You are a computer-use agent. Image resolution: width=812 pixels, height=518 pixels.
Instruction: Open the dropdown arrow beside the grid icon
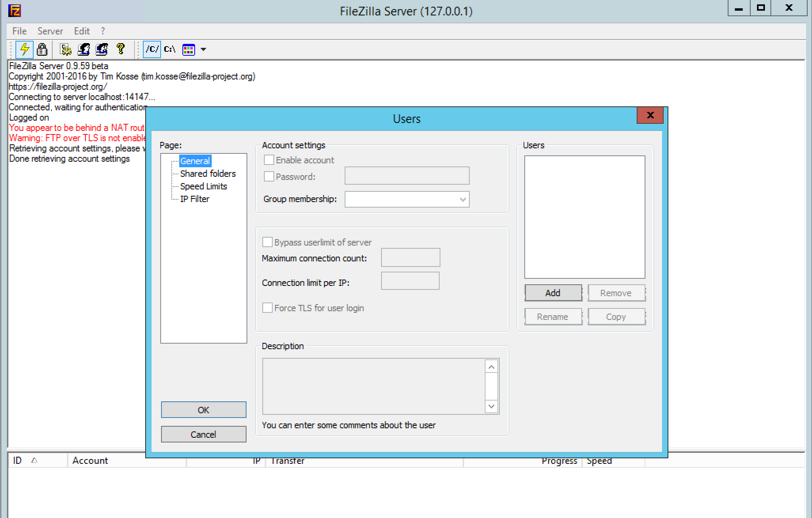(x=203, y=49)
